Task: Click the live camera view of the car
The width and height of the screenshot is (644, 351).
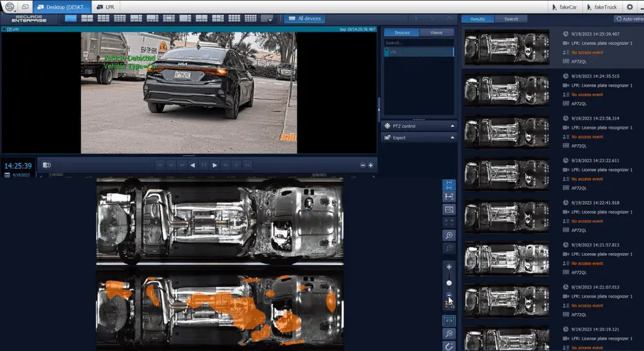Action: (x=189, y=93)
